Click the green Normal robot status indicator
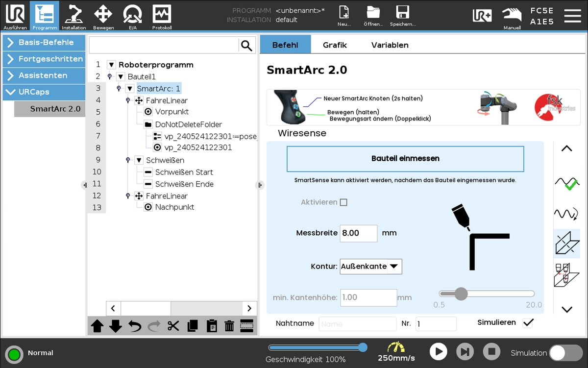This screenshot has height=368, width=588. click(x=14, y=354)
